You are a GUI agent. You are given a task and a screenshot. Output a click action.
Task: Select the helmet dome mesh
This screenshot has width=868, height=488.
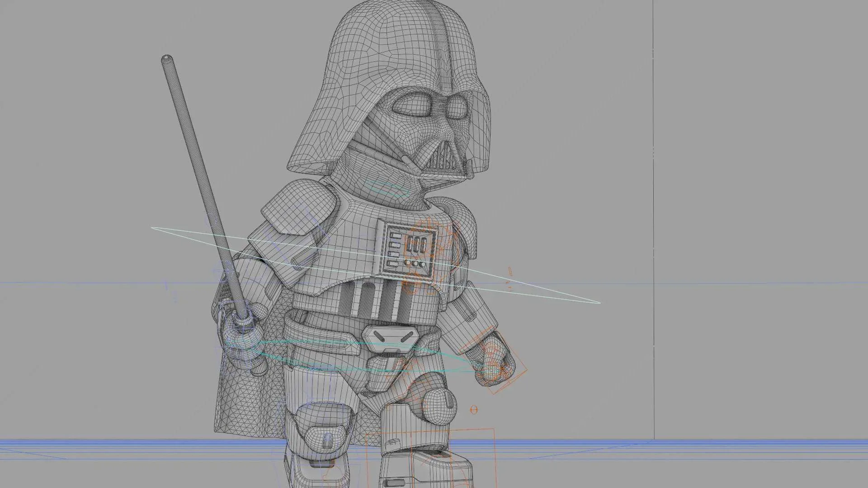389,86
